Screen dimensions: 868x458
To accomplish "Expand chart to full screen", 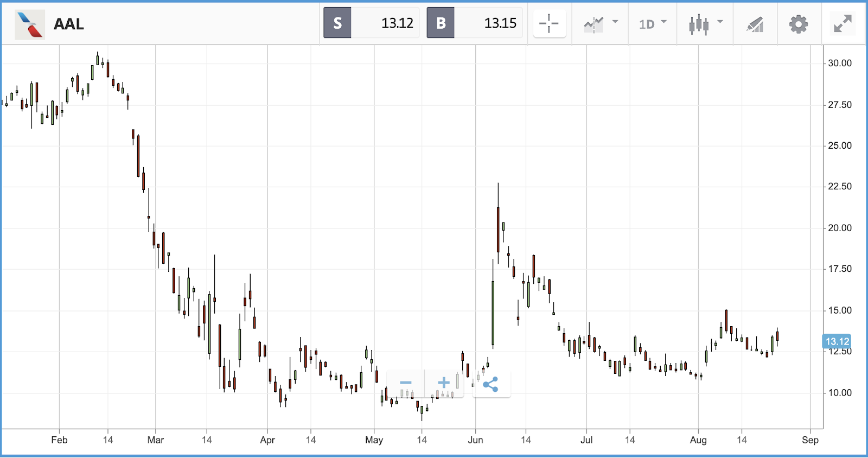I will [x=843, y=24].
